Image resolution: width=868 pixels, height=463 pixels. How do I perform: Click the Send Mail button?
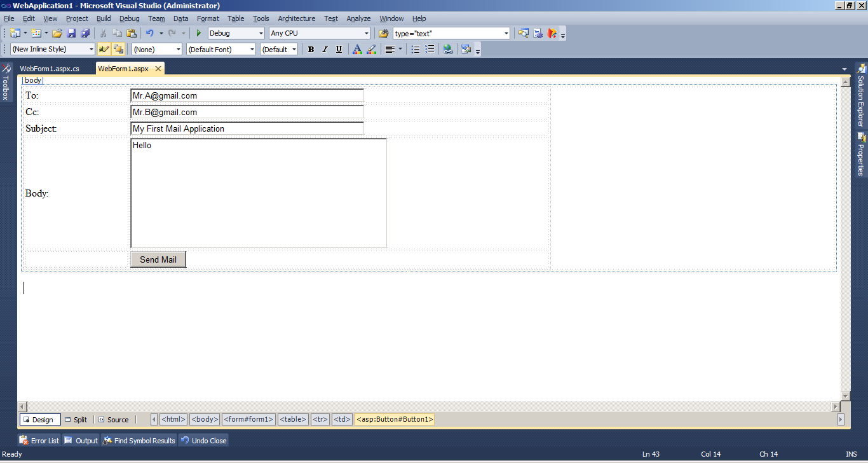point(158,259)
